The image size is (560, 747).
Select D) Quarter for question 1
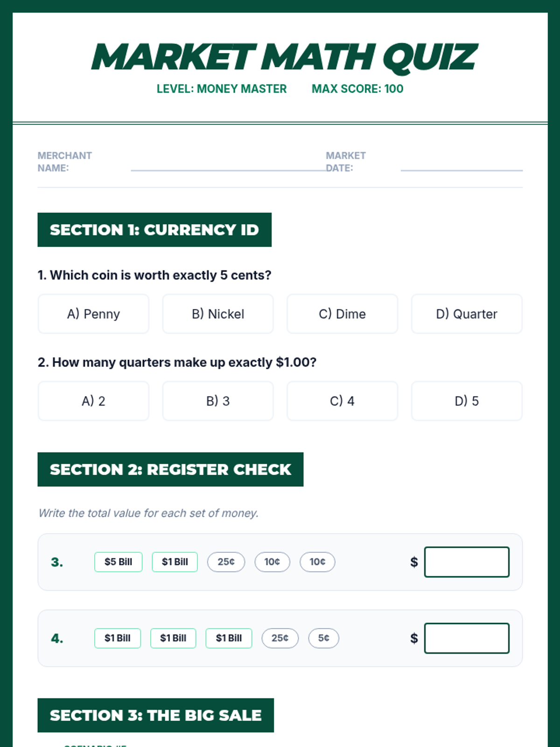(x=467, y=314)
